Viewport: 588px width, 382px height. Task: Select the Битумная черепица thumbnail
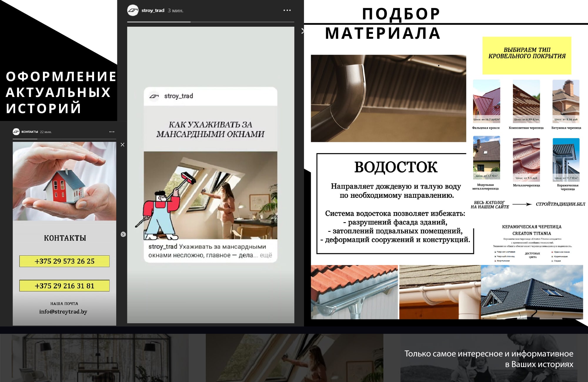pyautogui.click(x=566, y=101)
